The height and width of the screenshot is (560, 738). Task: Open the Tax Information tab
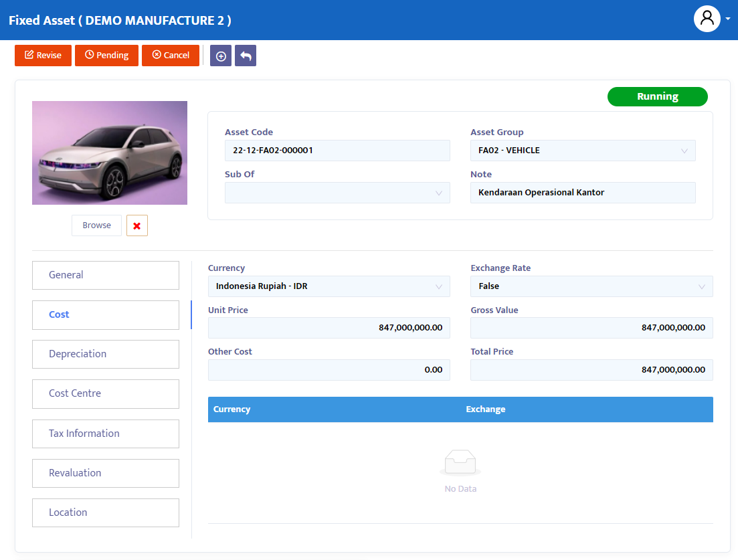click(106, 434)
